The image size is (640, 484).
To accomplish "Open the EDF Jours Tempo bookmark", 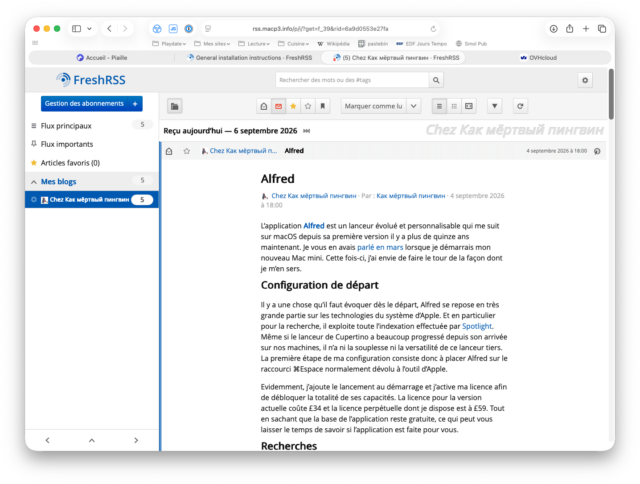I will (x=422, y=44).
